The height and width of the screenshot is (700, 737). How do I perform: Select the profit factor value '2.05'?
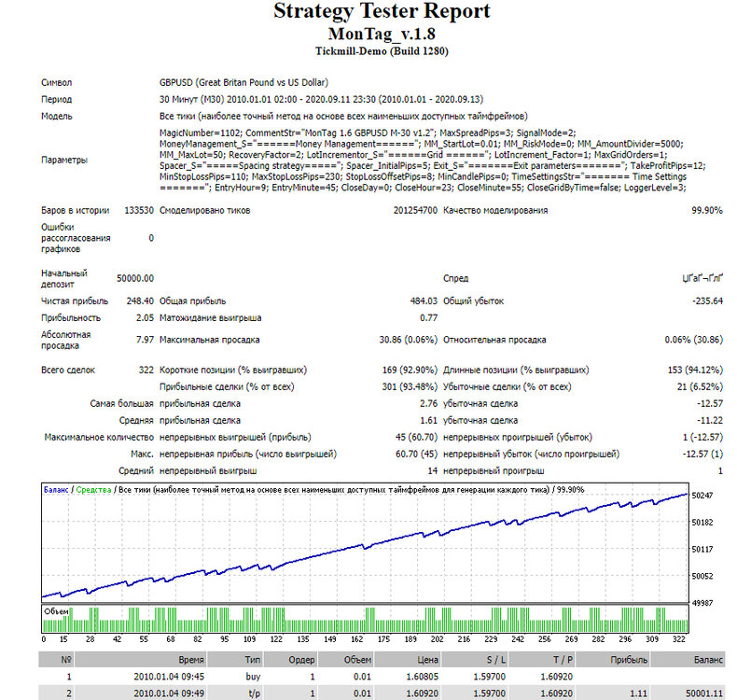click(145, 318)
